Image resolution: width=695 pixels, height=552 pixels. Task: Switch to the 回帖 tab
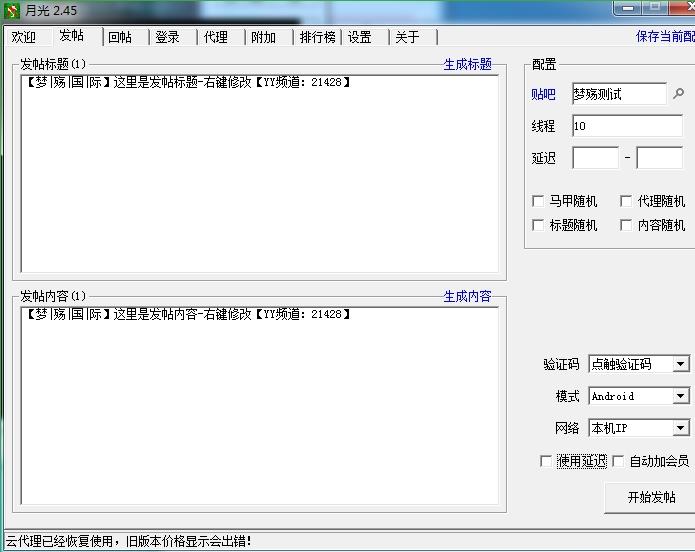click(120, 37)
